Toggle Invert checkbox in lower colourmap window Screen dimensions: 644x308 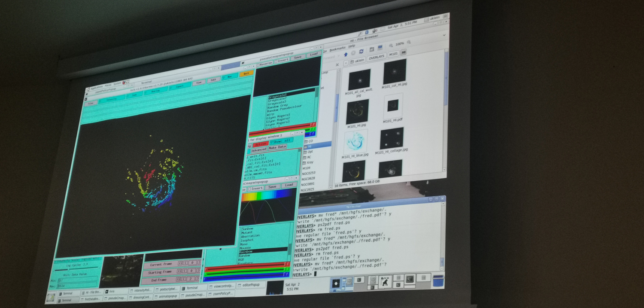tap(256, 189)
